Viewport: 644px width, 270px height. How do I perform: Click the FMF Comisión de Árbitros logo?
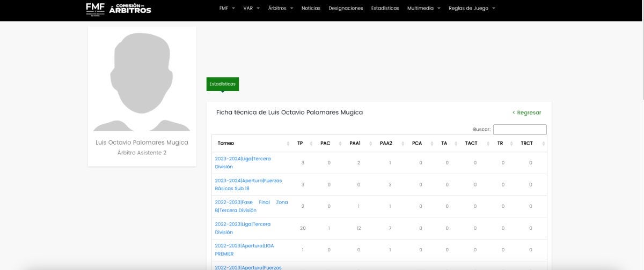tap(119, 9)
